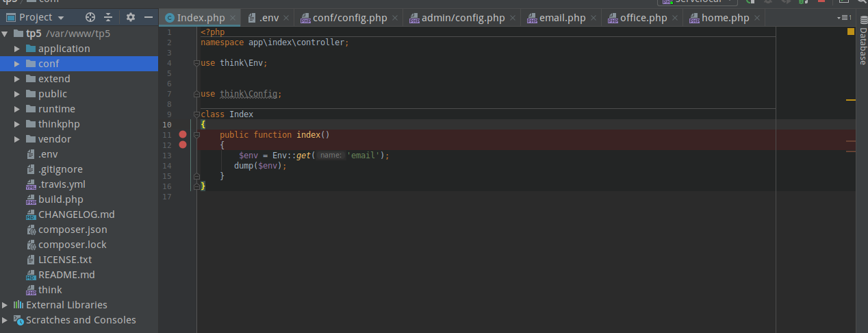Click the error stripe mark in right gutter

851,141
